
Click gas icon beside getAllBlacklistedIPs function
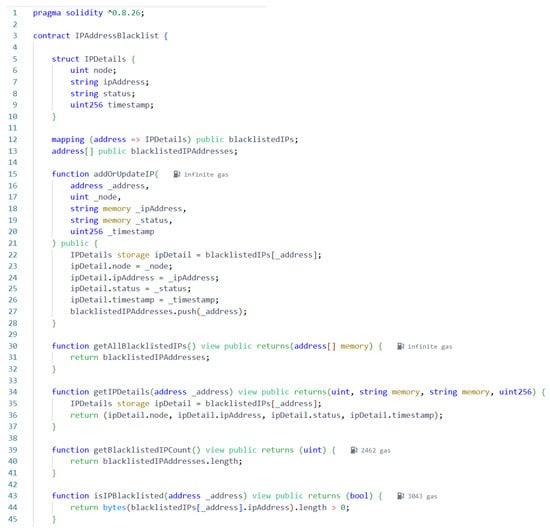pos(401,346)
